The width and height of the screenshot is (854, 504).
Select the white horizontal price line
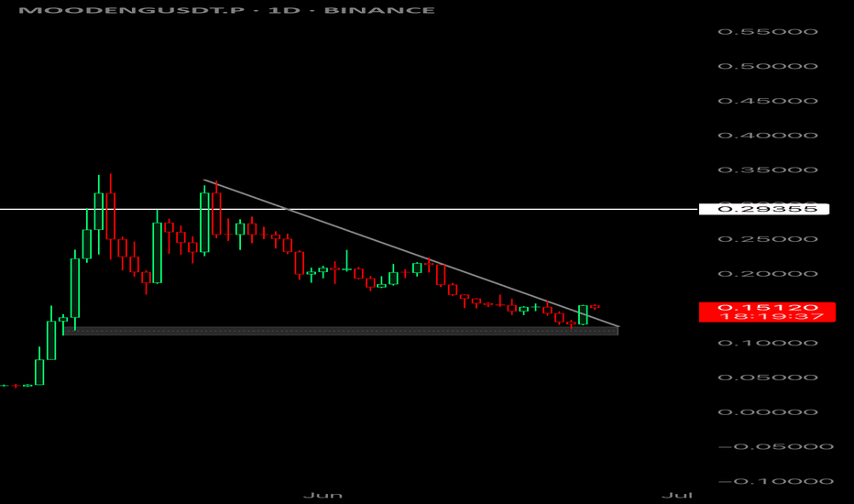(348, 209)
